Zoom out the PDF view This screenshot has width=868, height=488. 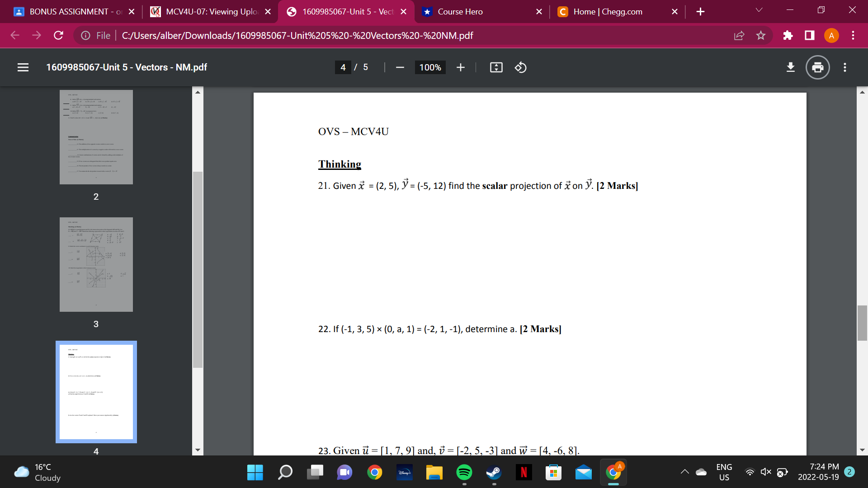[x=400, y=67]
